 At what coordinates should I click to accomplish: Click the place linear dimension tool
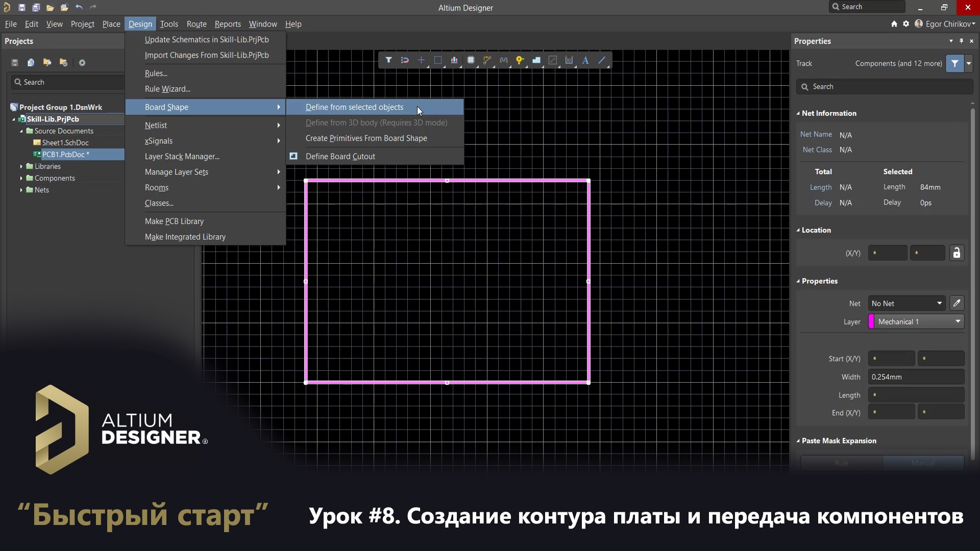[x=570, y=60]
